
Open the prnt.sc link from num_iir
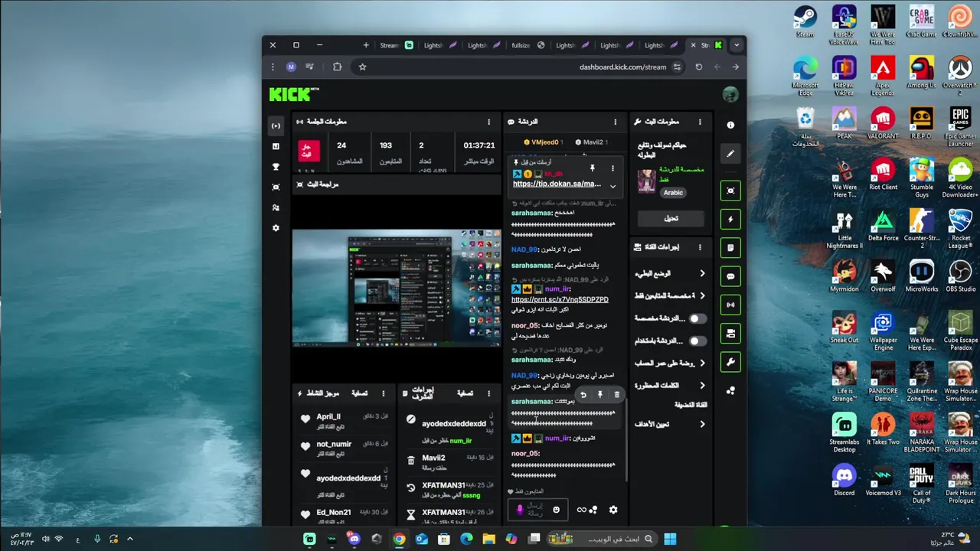(x=560, y=299)
